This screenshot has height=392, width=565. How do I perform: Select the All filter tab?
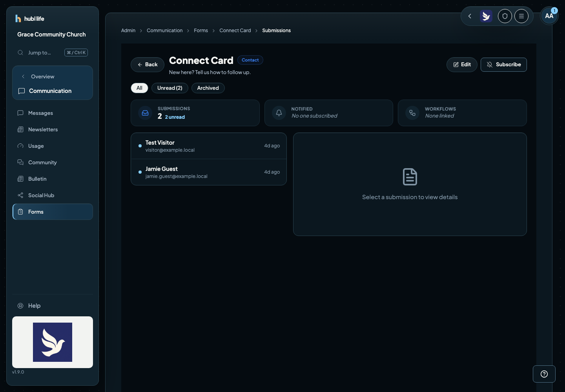point(139,88)
